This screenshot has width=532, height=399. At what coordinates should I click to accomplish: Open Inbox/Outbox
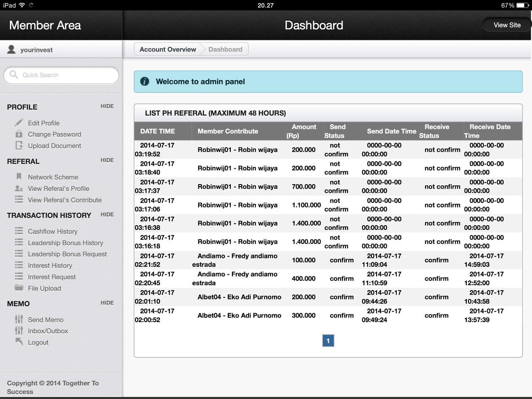click(48, 331)
